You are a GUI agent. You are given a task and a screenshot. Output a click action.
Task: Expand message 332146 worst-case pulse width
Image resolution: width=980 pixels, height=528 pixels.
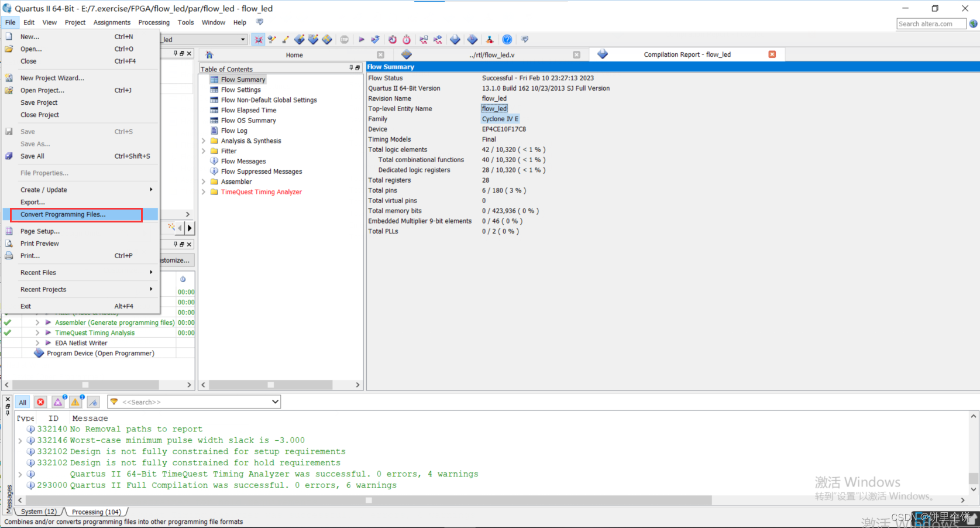click(20, 440)
